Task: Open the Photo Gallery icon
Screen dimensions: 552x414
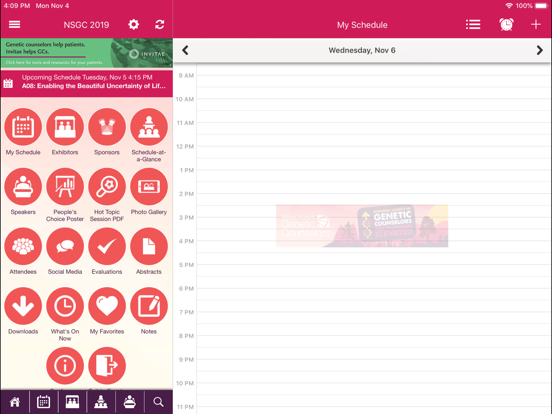Action: (149, 187)
